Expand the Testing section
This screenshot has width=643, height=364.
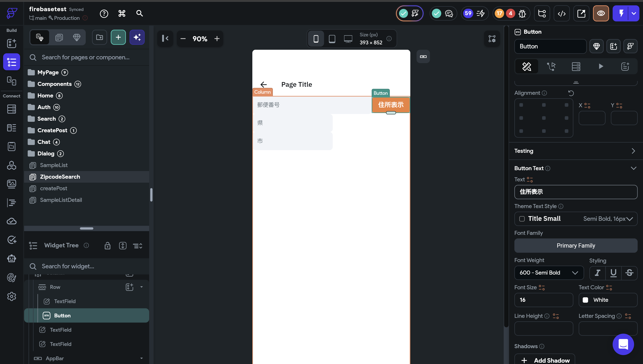point(633,151)
